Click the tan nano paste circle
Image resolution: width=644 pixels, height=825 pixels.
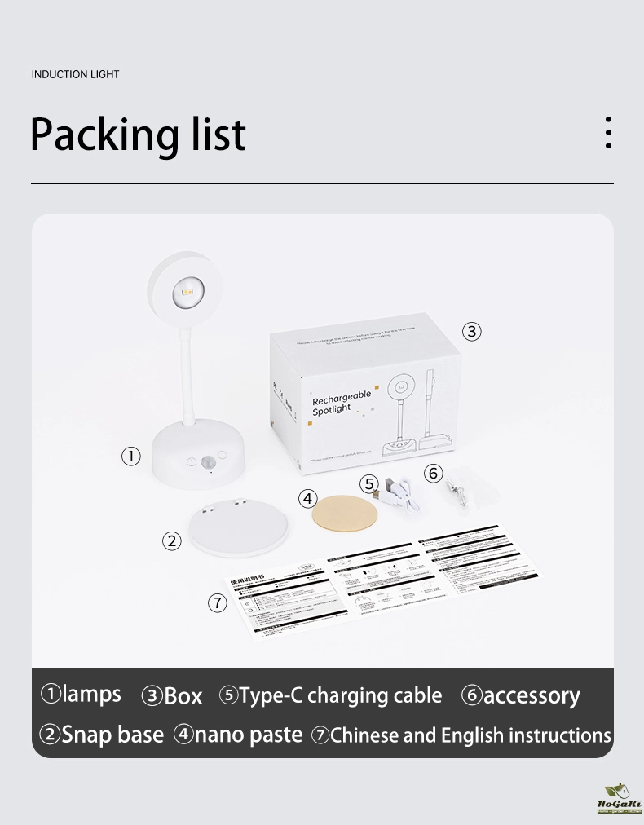point(346,513)
